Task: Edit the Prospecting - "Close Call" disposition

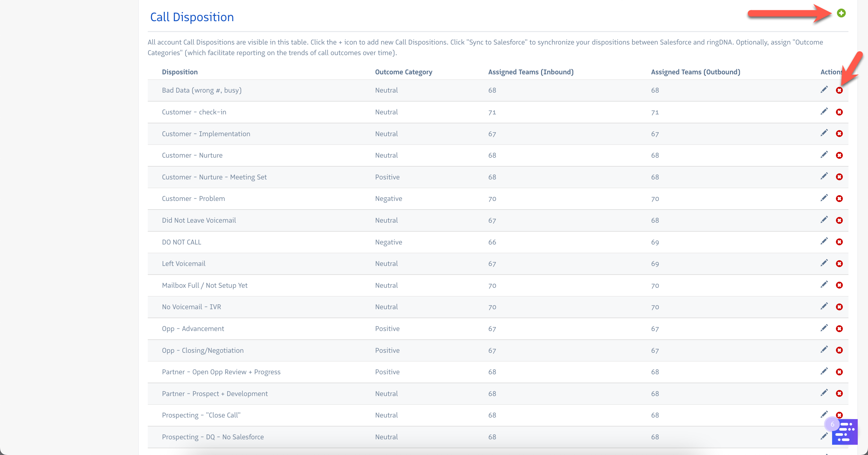Action: pos(824,414)
